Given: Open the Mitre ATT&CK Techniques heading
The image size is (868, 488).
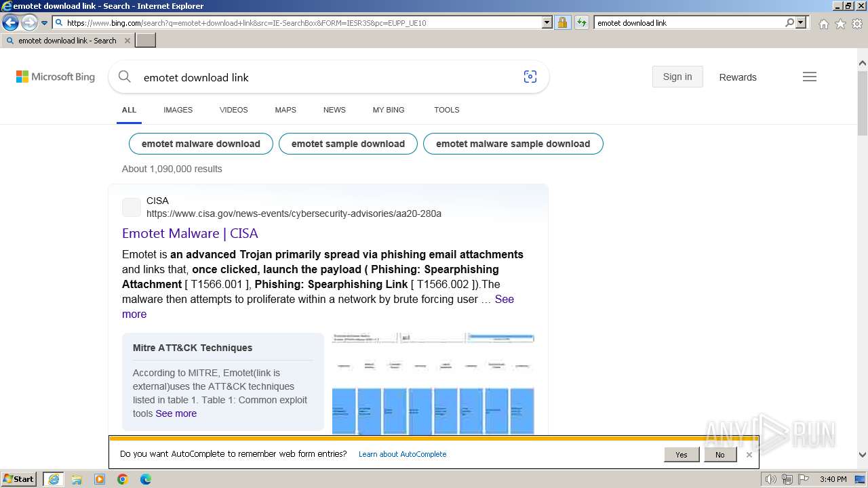Looking at the screenshot, I should click(x=193, y=348).
